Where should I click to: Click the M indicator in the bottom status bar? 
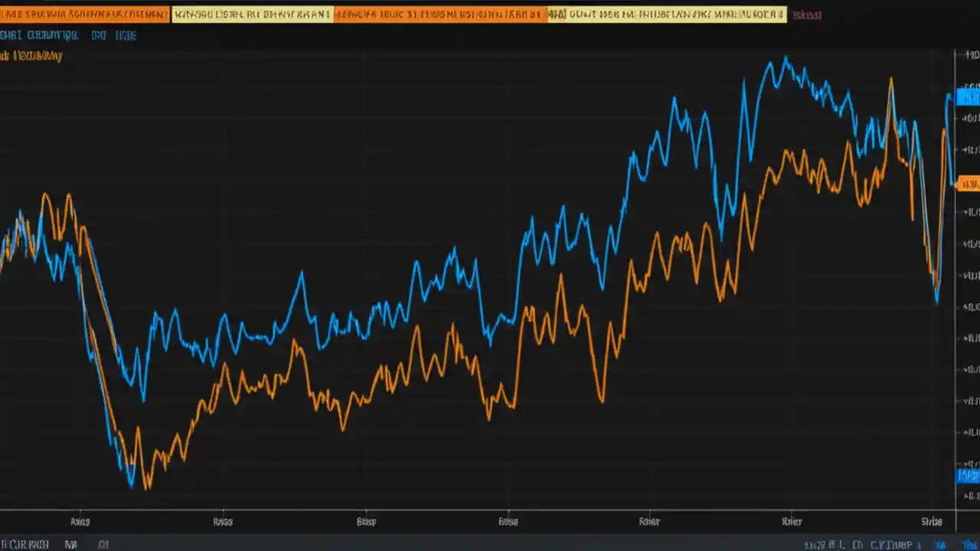pos(70,544)
